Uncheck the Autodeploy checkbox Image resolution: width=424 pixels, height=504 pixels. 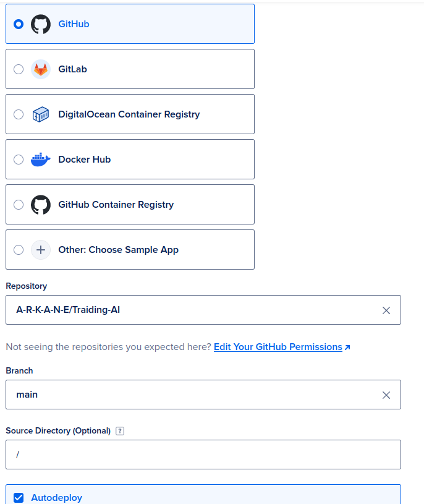click(x=19, y=498)
